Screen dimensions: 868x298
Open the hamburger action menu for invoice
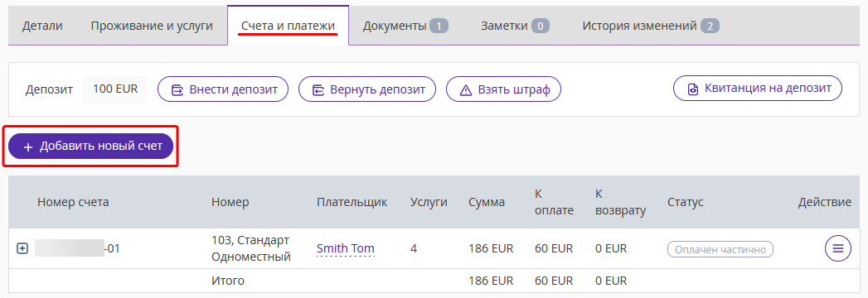tap(837, 249)
